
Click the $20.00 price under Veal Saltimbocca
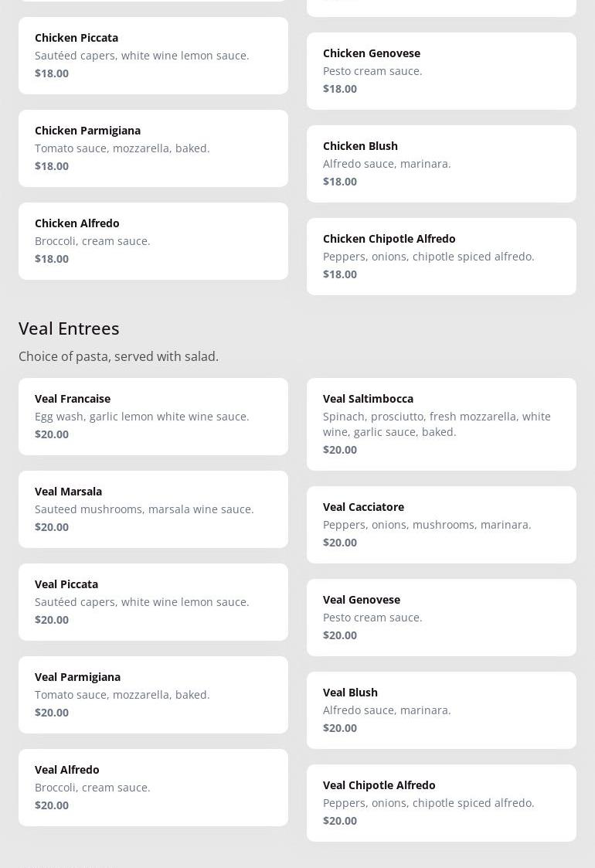340,450
